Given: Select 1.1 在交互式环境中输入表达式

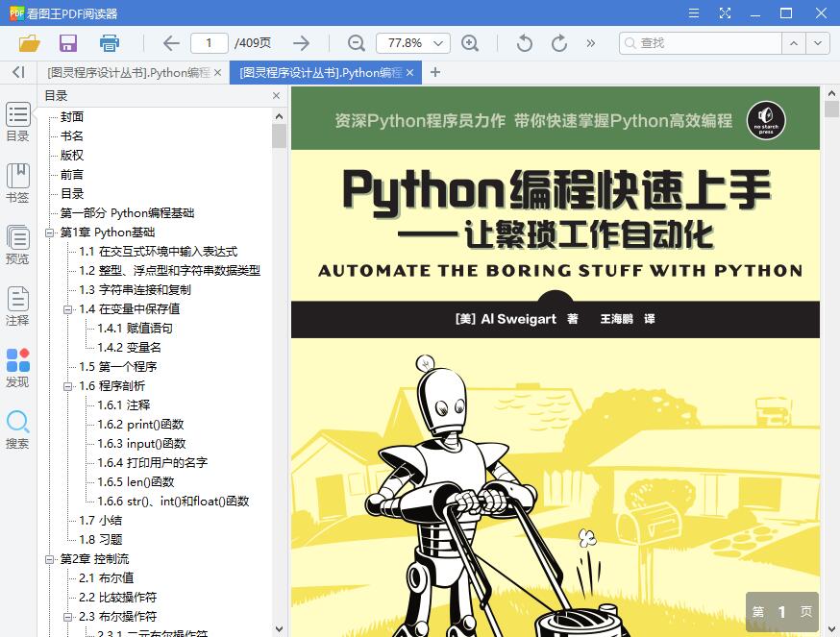Looking at the screenshot, I should tap(158, 252).
